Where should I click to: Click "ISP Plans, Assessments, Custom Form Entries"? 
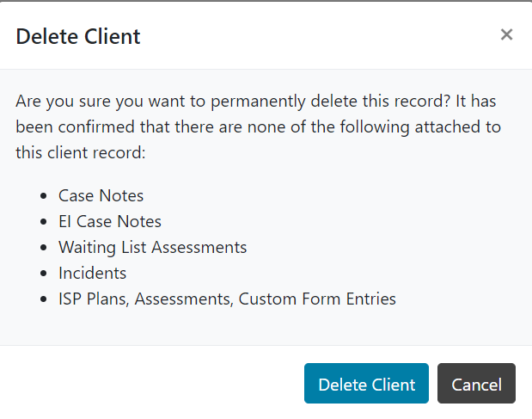click(227, 299)
